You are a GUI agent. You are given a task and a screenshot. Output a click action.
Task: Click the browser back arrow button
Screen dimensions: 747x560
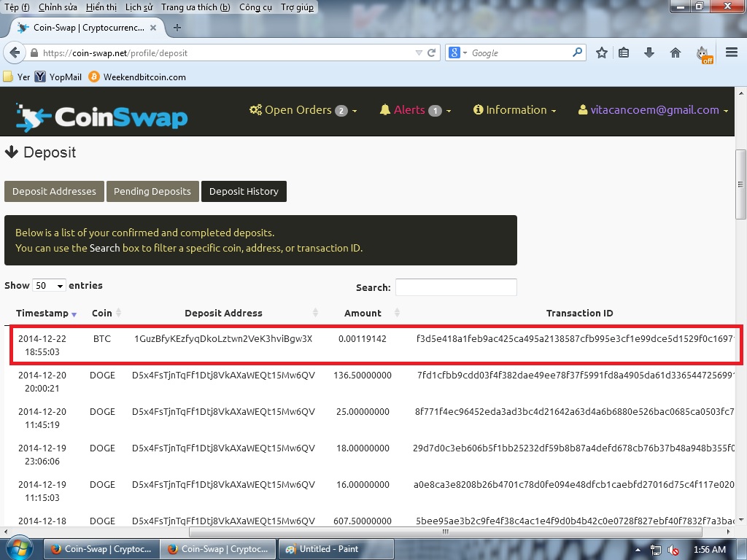pyautogui.click(x=15, y=52)
